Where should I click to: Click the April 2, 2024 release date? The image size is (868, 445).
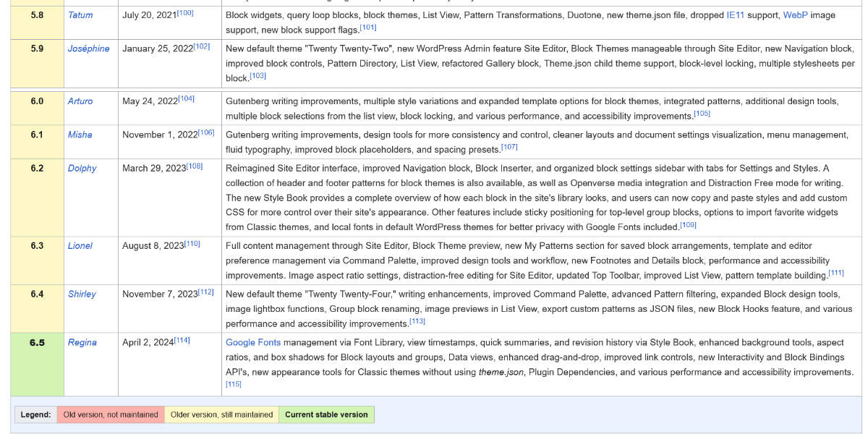[148, 342]
